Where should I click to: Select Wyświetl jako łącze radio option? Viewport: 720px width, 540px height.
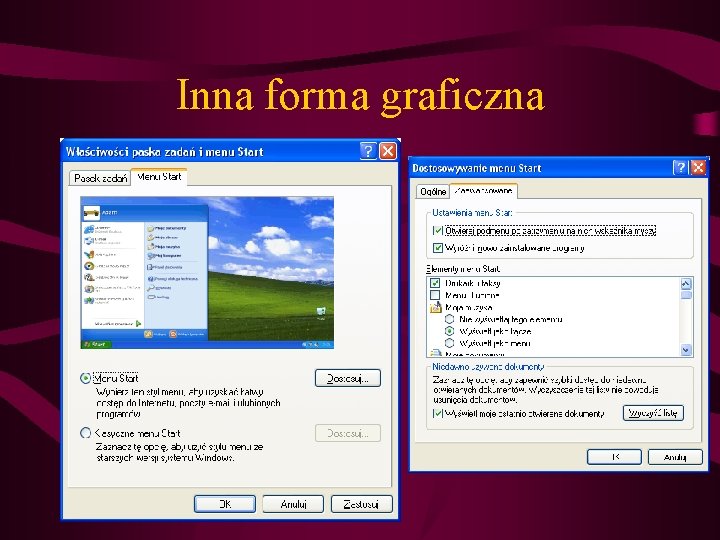pyautogui.click(x=450, y=331)
